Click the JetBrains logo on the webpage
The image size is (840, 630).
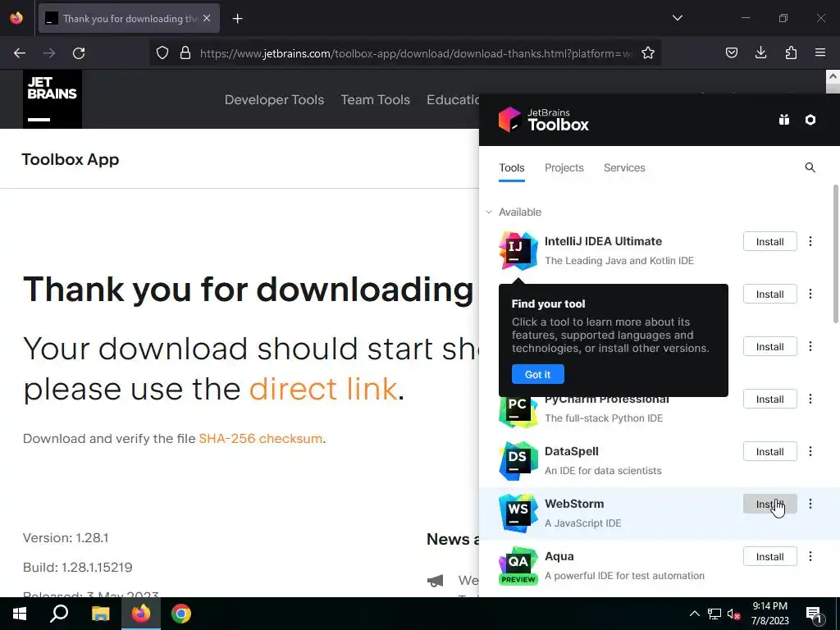(52, 99)
